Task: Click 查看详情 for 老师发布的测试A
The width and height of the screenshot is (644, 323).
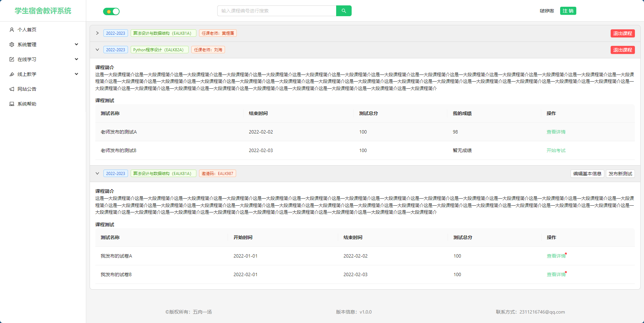Action: point(556,132)
